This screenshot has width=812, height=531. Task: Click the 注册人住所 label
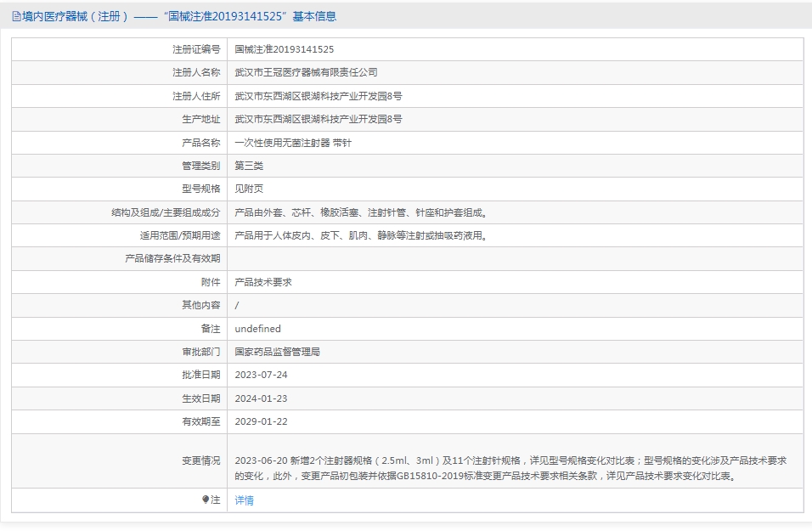[x=196, y=96]
